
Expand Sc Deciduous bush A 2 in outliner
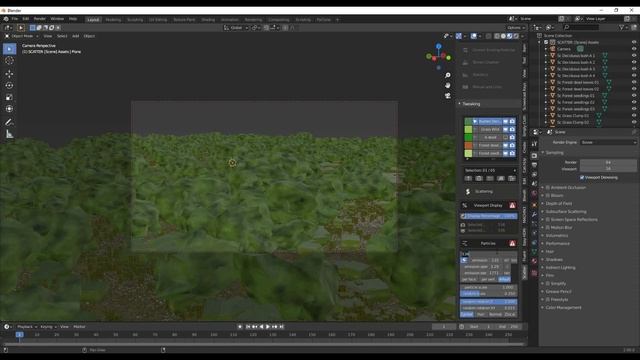pyautogui.click(x=546, y=62)
